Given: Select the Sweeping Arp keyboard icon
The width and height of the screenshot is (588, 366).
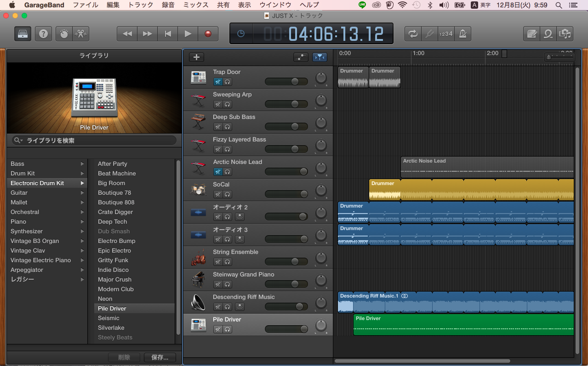Looking at the screenshot, I should tap(199, 100).
